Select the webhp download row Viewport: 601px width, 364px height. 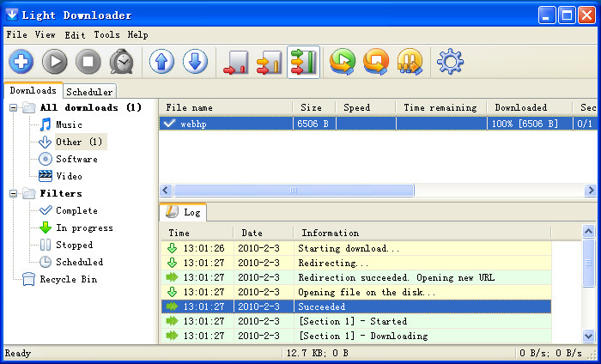click(x=378, y=124)
